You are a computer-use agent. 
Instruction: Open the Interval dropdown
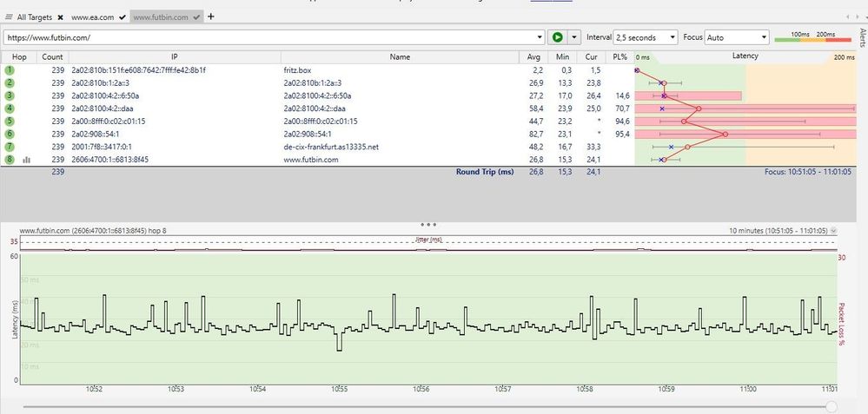[x=646, y=37]
